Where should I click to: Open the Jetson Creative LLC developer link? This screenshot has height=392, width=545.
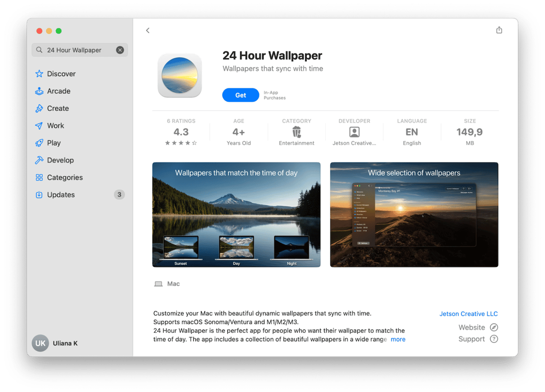[468, 314]
